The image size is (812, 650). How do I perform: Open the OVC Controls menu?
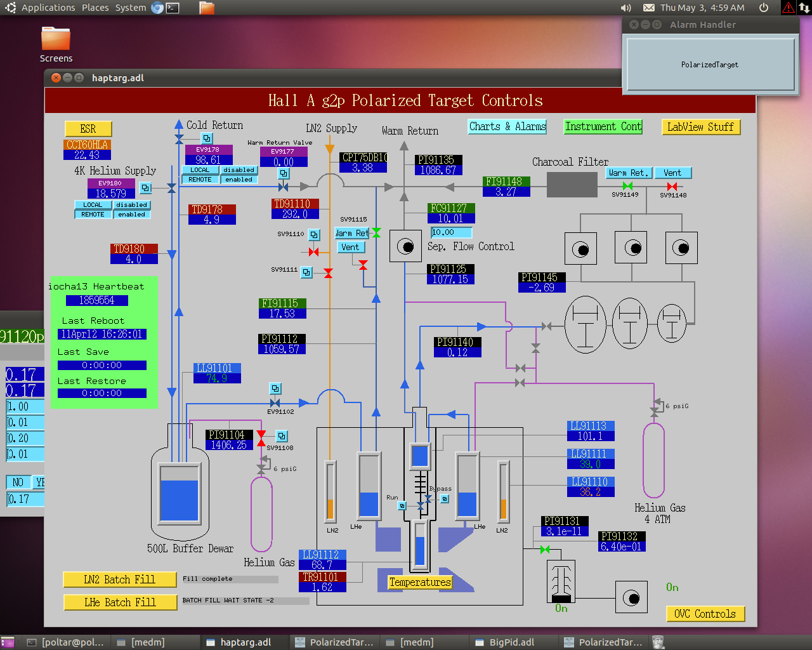pyautogui.click(x=705, y=614)
